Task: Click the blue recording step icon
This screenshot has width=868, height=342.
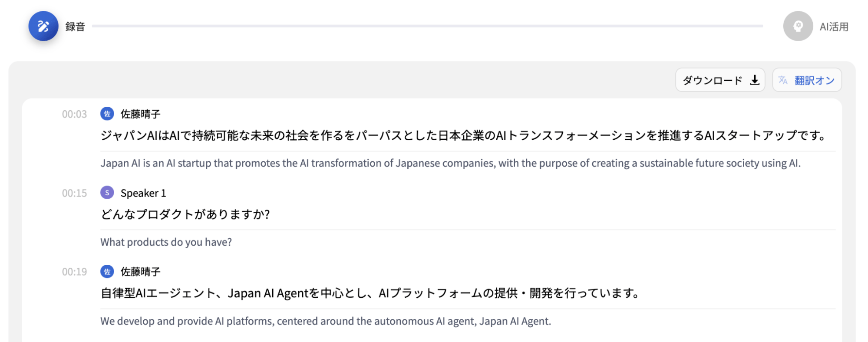Action: [43, 26]
